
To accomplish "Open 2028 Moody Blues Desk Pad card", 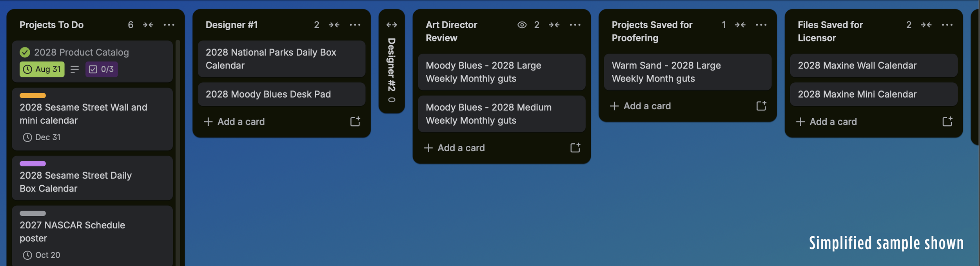I will [281, 94].
